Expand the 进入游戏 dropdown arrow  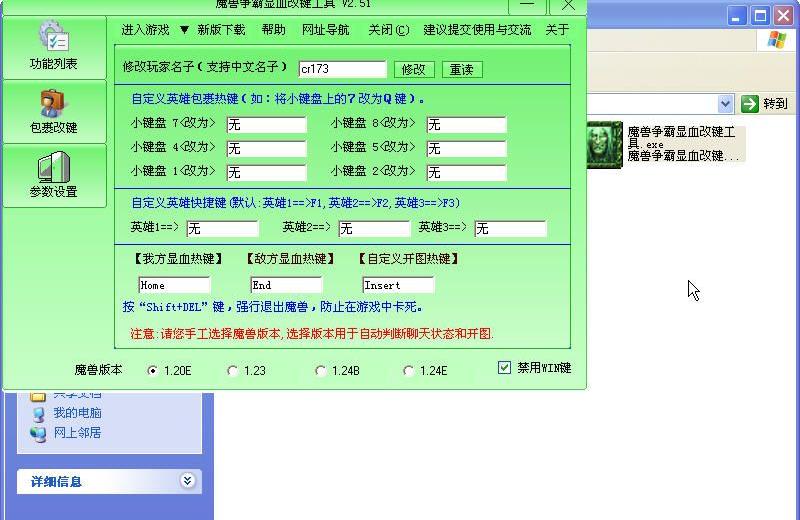[x=184, y=30]
